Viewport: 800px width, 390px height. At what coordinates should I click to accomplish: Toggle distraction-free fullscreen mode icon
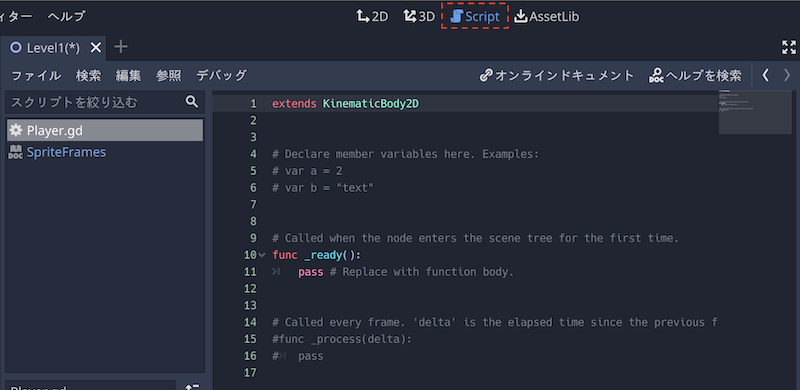pos(789,47)
